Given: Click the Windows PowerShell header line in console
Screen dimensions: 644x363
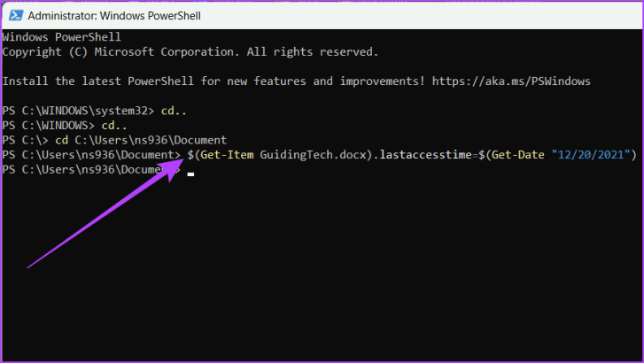Looking at the screenshot, I should click(62, 37).
